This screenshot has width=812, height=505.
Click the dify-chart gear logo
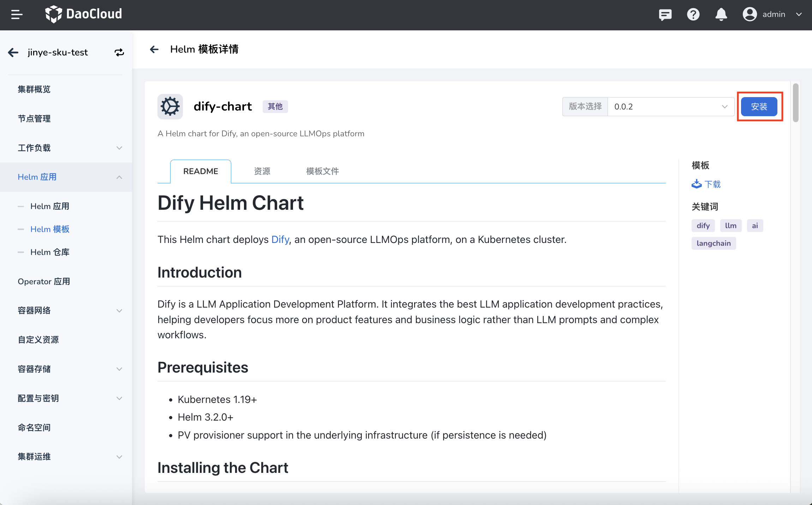(170, 107)
